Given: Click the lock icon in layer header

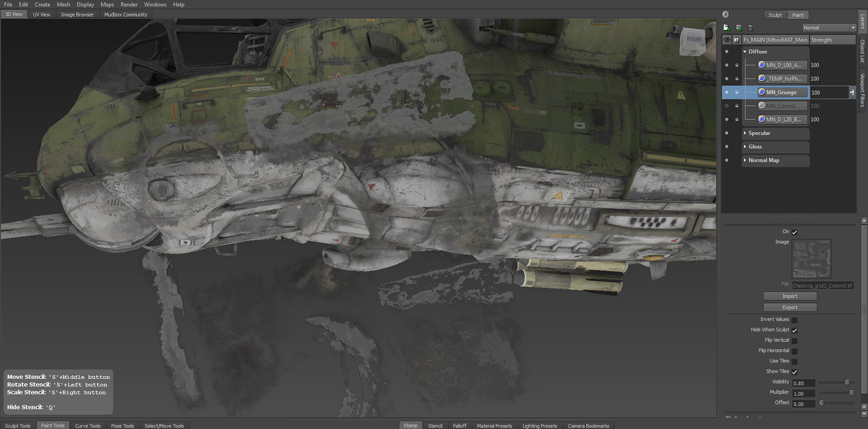Looking at the screenshot, I should [736, 40].
